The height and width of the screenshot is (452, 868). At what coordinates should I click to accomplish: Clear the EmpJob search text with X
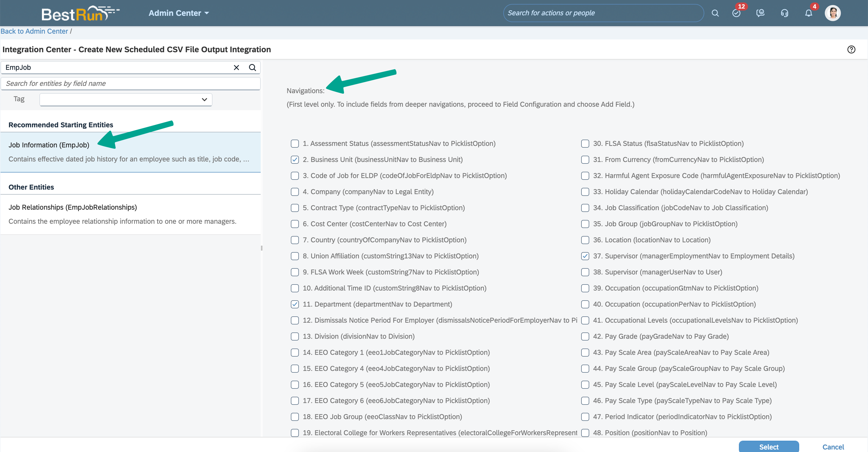tap(236, 67)
